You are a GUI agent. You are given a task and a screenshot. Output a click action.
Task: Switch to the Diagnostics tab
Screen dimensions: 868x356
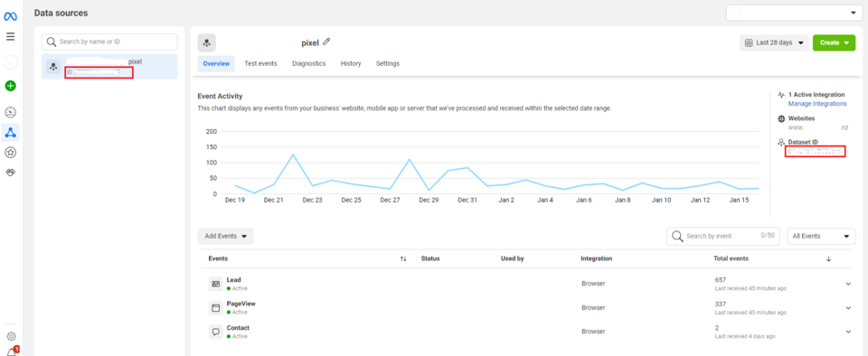[309, 63]
